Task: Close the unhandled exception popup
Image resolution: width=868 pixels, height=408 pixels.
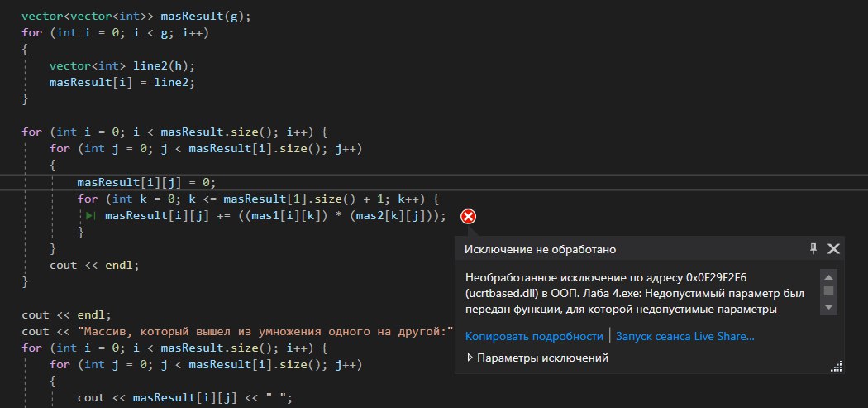Action: (x=833, y=249)
